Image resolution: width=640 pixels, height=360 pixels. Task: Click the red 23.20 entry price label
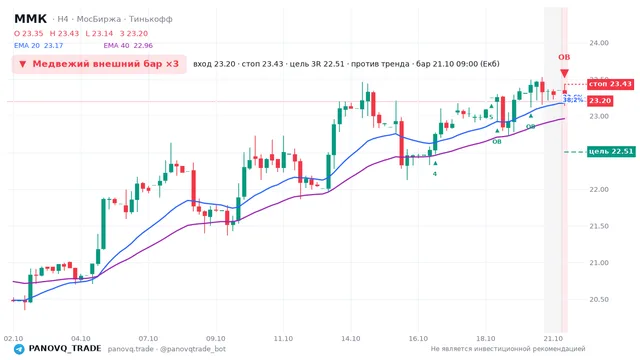tap(600, 101)
